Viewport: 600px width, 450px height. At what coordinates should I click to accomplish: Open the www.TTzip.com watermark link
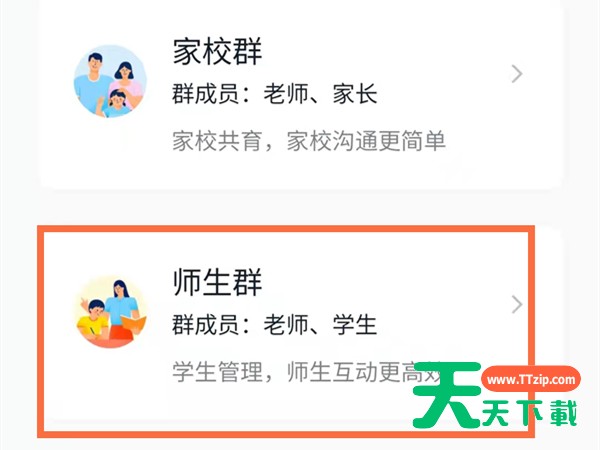pyautogui.click(x=531, y=379)
